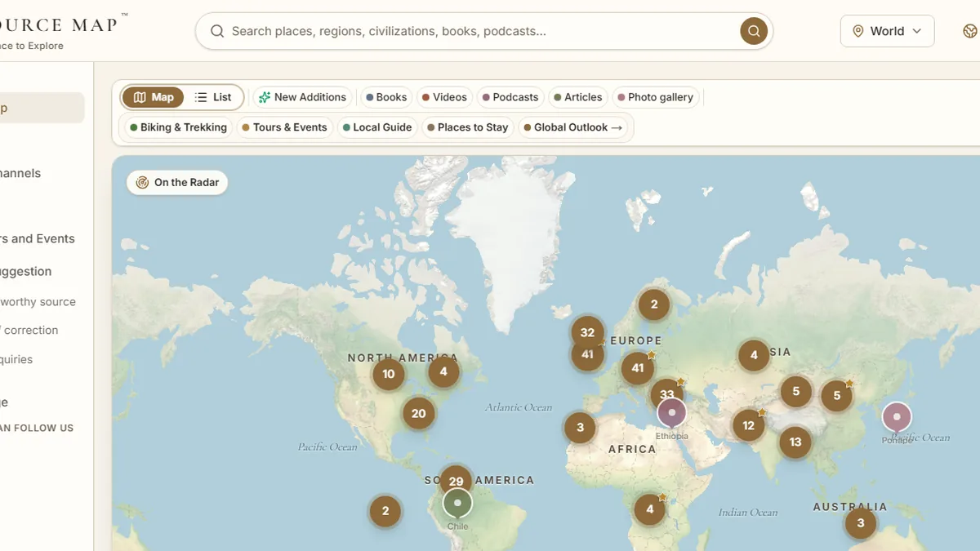Open the New Additions sparkle filter
This screenshot has width=980, height=551.
pyautogui.click(x=302, y=97)
